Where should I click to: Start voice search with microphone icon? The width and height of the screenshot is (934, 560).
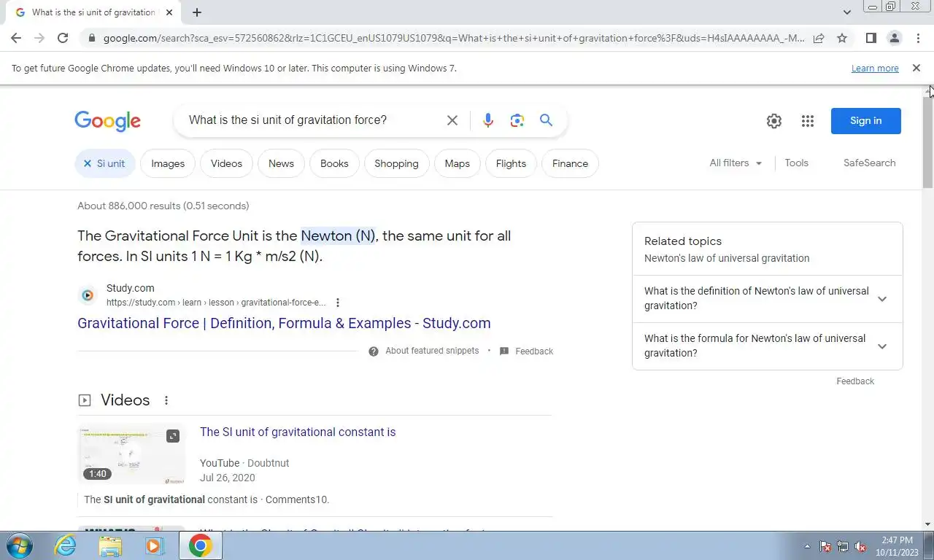click(x=488, y=120)
